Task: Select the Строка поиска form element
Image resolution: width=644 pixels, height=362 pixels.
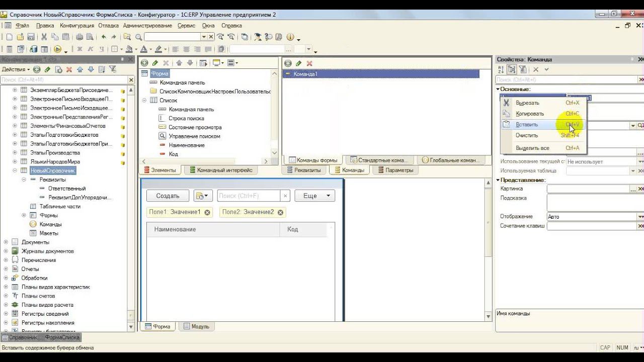Action: click(186, 119)
